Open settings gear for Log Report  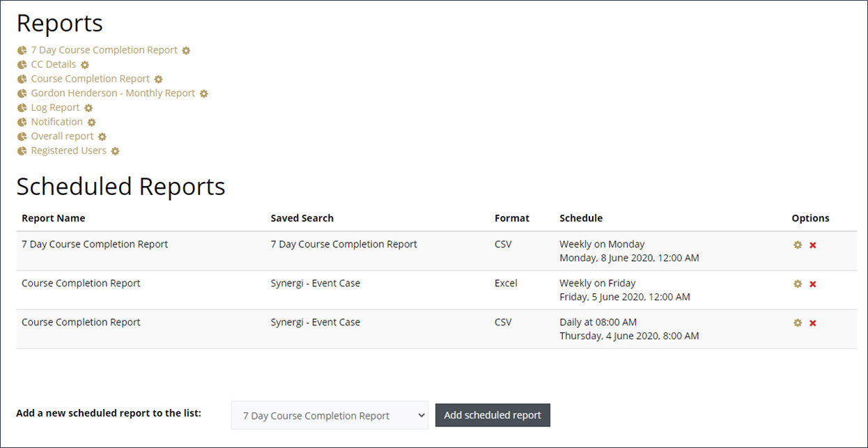point(88,108)
